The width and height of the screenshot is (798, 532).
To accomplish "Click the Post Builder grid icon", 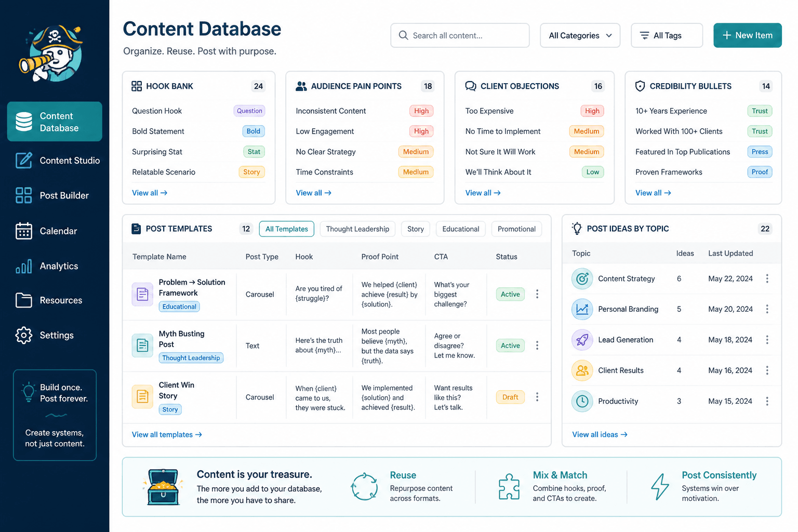I will point(24,195).
